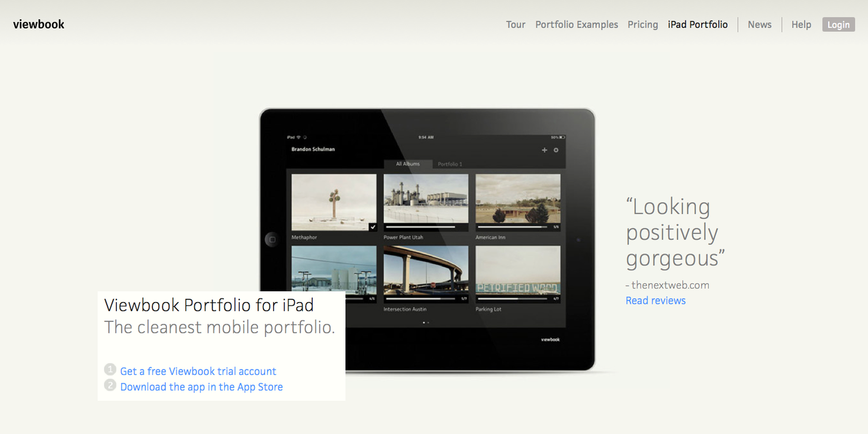Screen dimensions: 868x434
Task: Select iPad Portfolio in the navigation
Action: click(x=697, y=25)
